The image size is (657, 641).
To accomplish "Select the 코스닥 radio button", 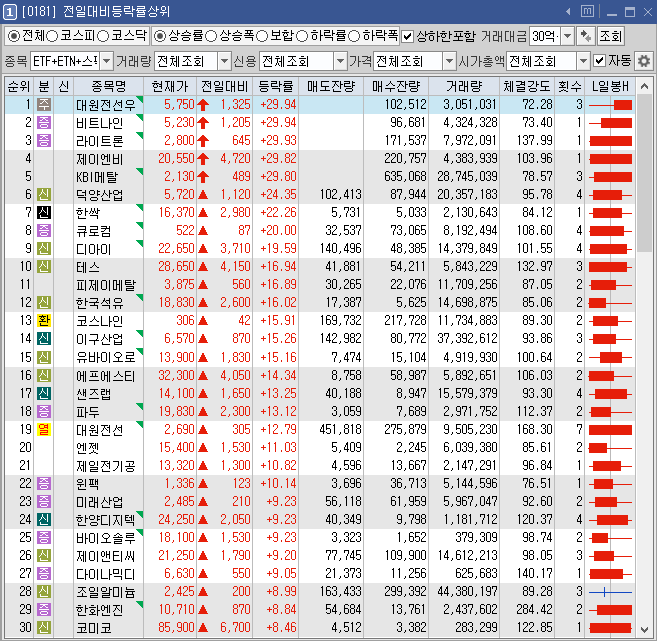I will (x=103, y=36).
